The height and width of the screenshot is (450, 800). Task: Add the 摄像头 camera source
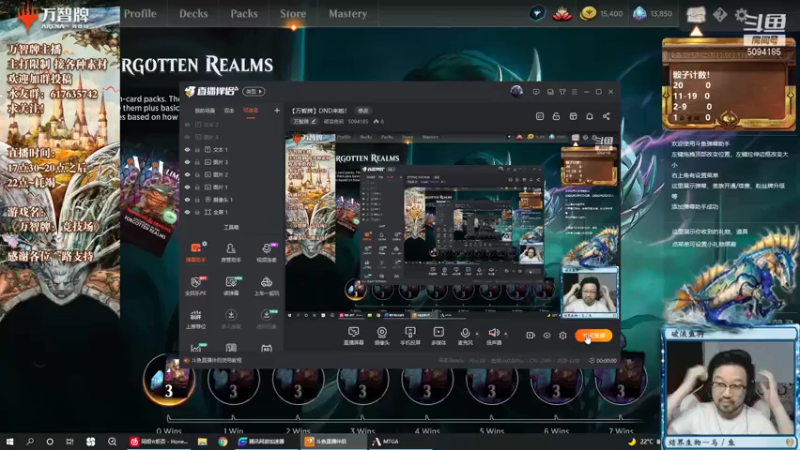(382, 336)
